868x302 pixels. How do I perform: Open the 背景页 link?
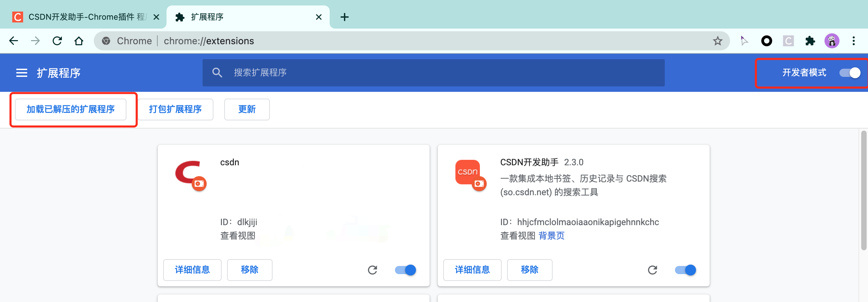point(551,236)
